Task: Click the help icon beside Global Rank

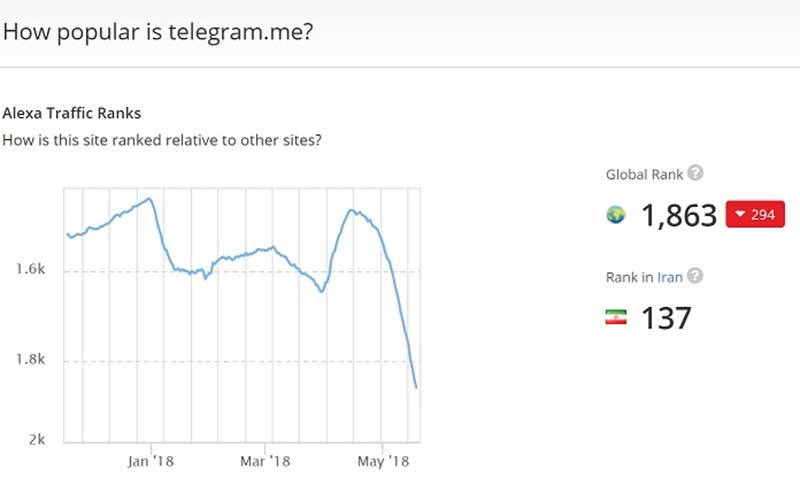Action: click(696, 173)
